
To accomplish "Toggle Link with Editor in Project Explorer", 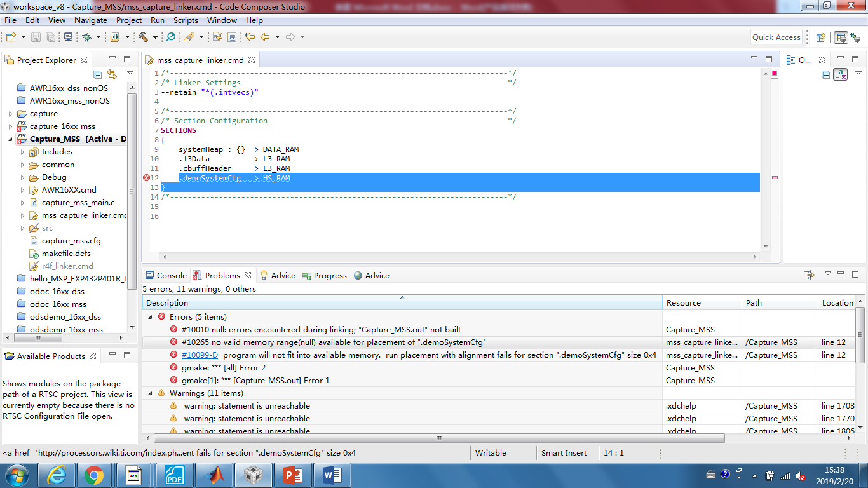I will coord(112,74).
